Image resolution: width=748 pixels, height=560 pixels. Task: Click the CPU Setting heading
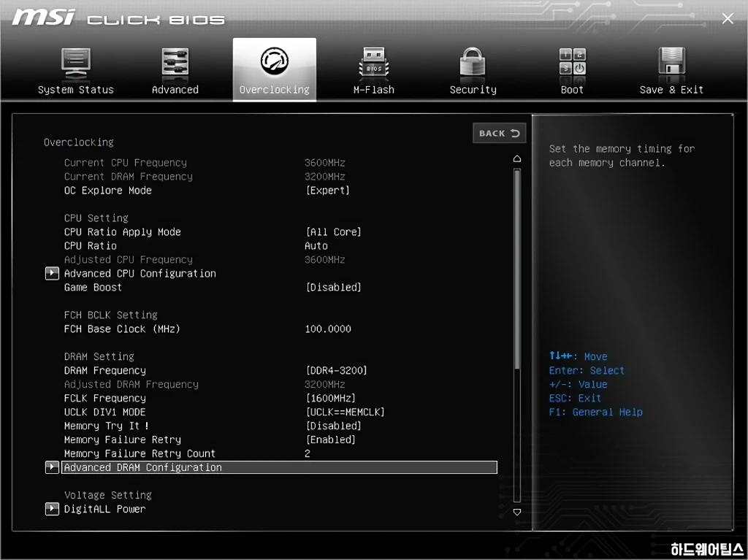click(96, 218)
